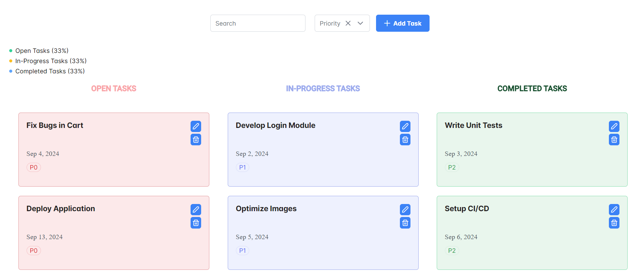644x277 pixels.
Task: Focus the Search input field
Action: pos(258,23)
